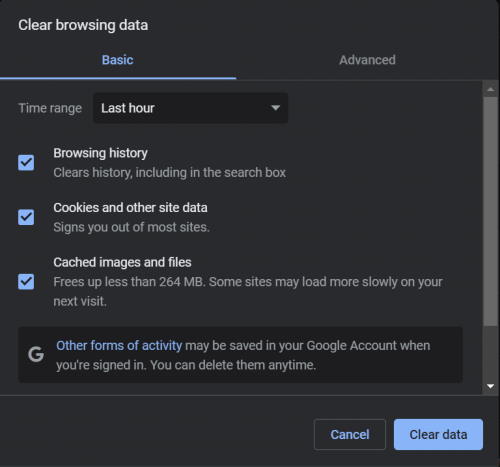Click the Google G logo icon
The image size is (500, 467).
pyautogui.click(x=36, y=354)
